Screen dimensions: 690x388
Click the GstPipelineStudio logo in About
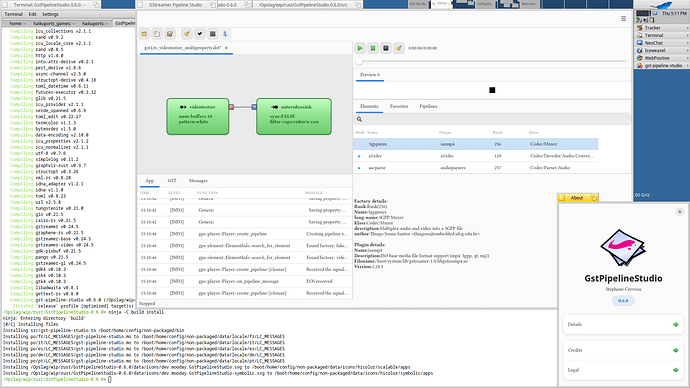click(623, 247)
